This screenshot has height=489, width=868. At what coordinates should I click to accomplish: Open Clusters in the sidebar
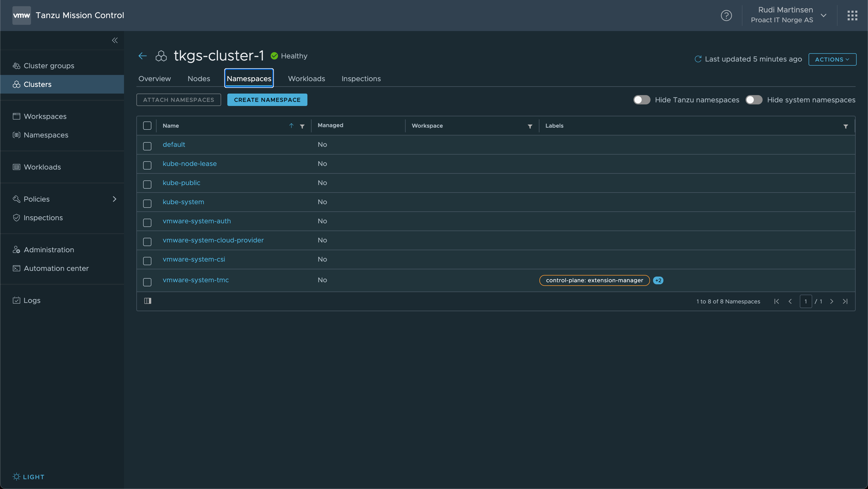[62, 84]
